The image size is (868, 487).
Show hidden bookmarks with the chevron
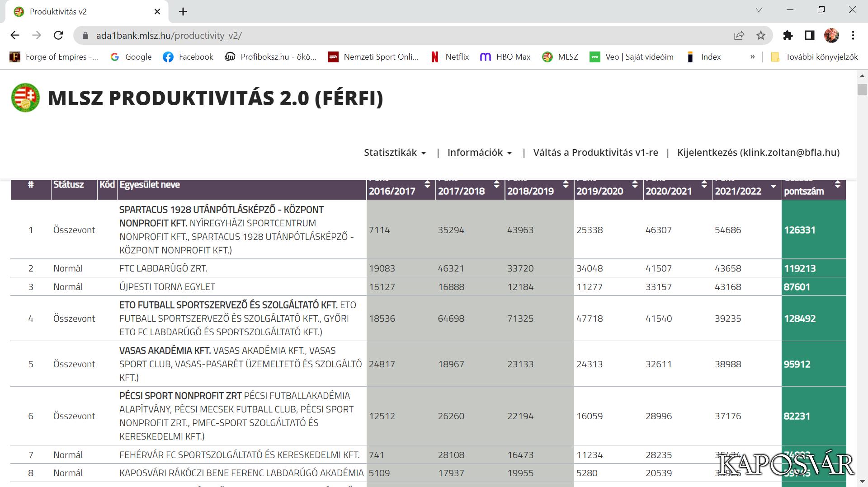(752, 57)
